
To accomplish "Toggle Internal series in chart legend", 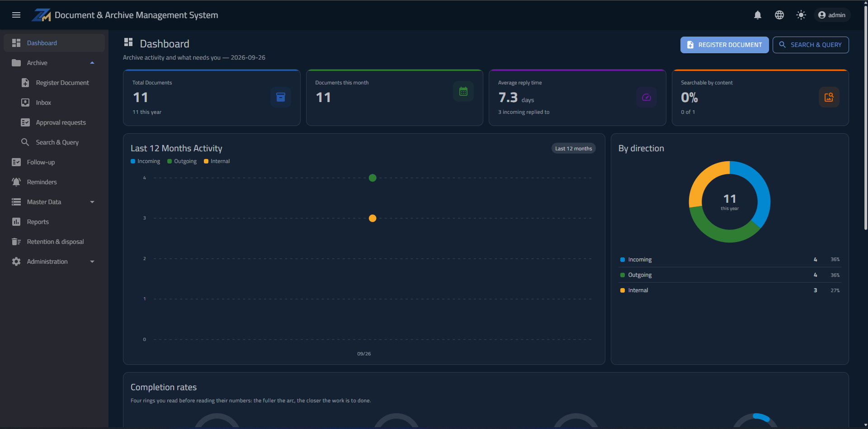I will pos(217,161).
